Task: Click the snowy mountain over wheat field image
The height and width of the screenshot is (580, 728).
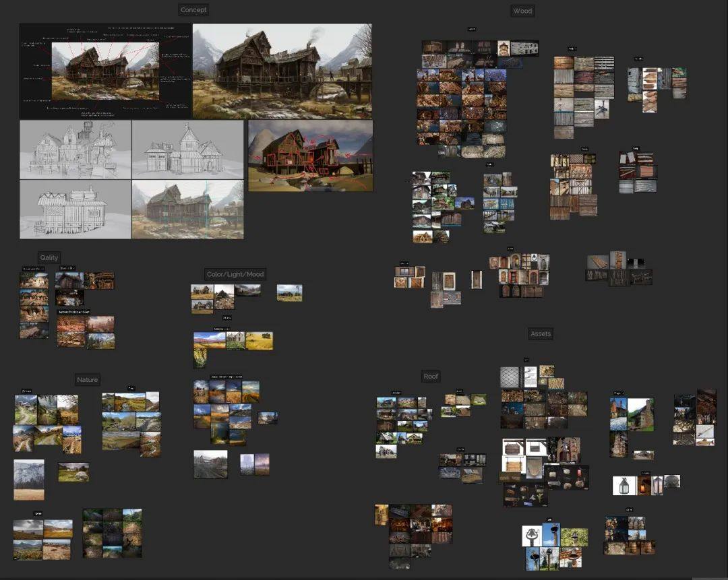Action: coord(29,480)
